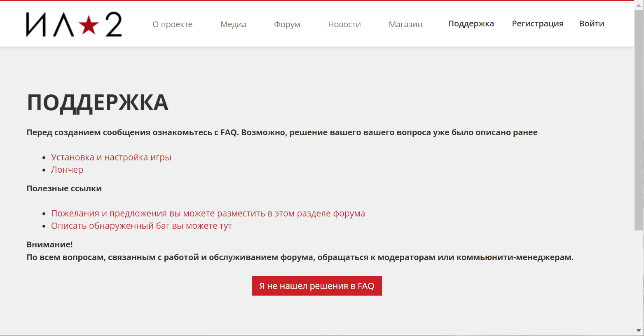Viewport: 644px width, 336px height.
Task: Click the scrollbar up arrow
Action: click(x=639, y=5)
